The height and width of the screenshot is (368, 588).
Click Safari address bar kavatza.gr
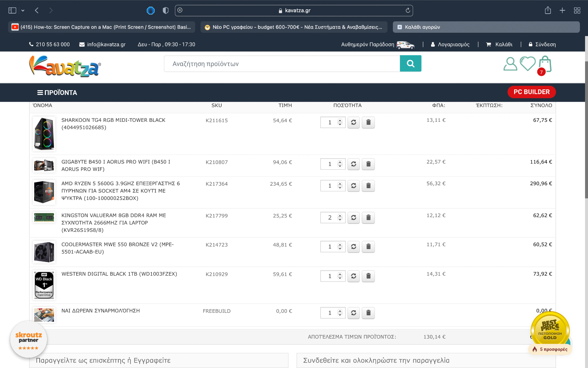point(294,10)
